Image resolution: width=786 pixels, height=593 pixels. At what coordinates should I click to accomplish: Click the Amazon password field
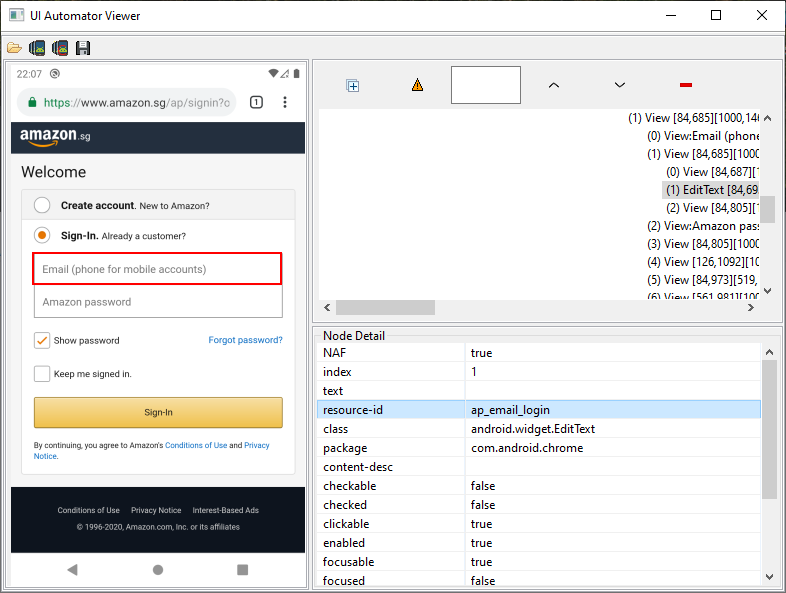click(158, 302)
